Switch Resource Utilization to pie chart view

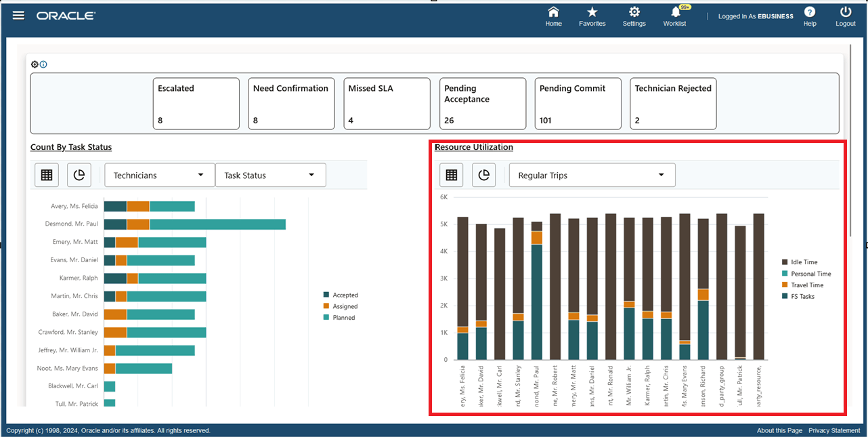pos(483,175)
